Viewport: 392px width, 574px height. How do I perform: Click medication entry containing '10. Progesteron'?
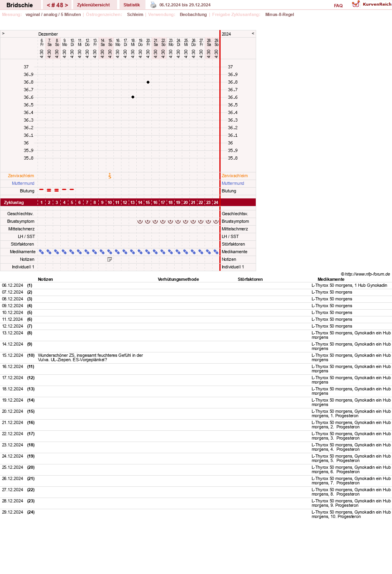[x=351, y=514]
